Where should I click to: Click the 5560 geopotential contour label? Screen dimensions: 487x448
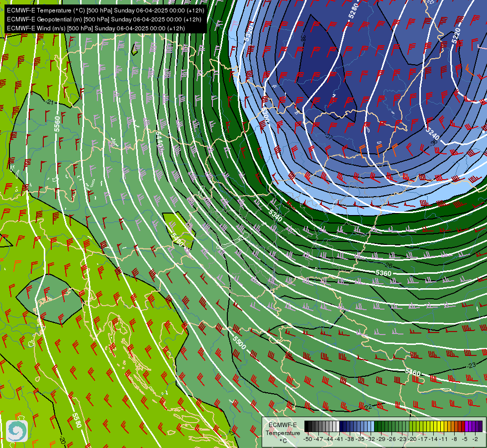[57, 124]
